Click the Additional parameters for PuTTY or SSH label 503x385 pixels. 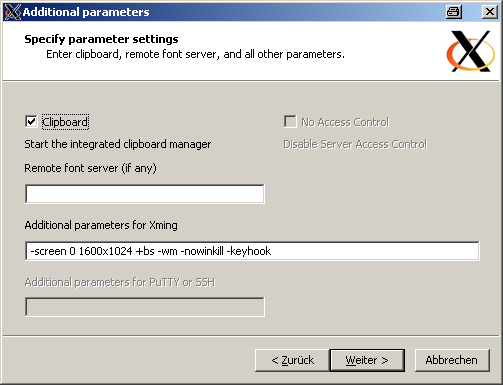pyautogui.click(x=120, y=283)
